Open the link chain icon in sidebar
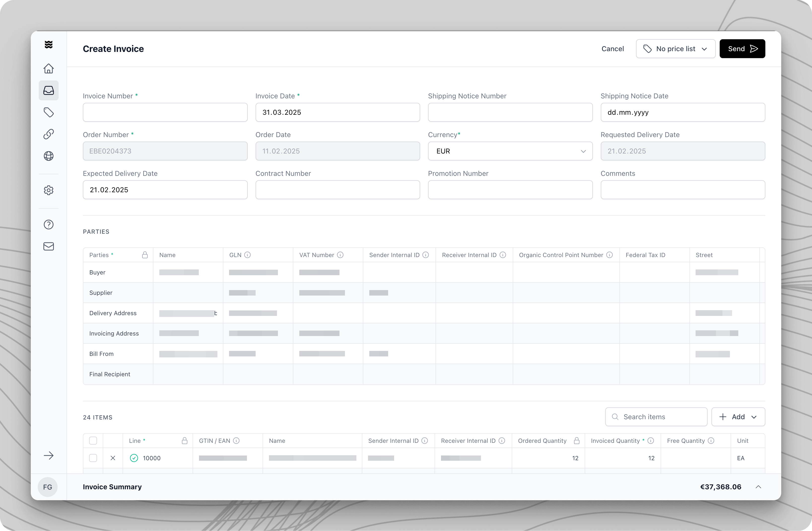The image size is (812, 531). coord(48,134)
